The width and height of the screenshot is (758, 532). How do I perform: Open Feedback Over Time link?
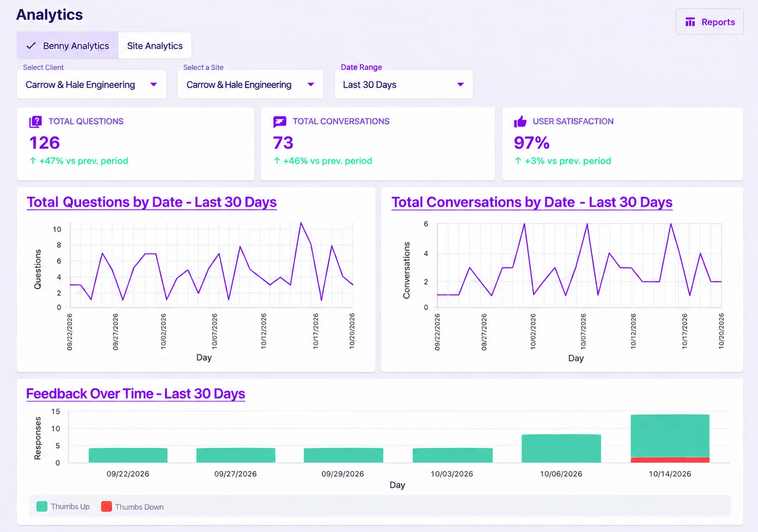[136, 393]
